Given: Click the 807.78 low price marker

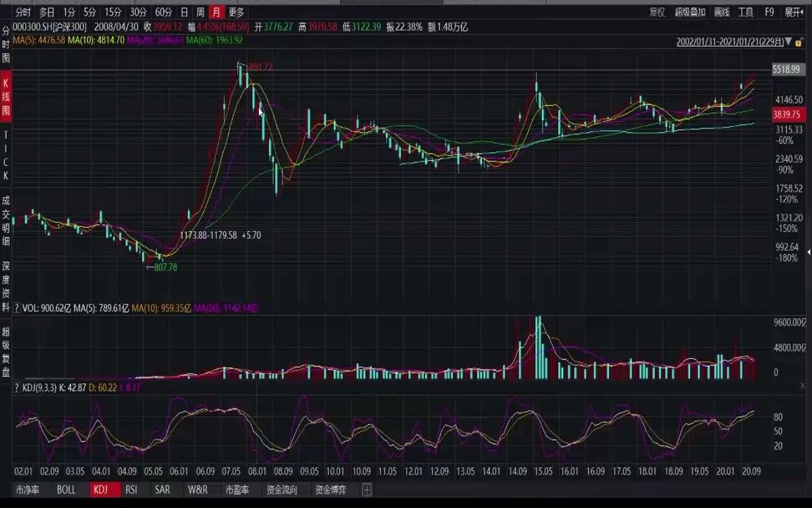Looking at the screenshot, I should tap(165, 267).
